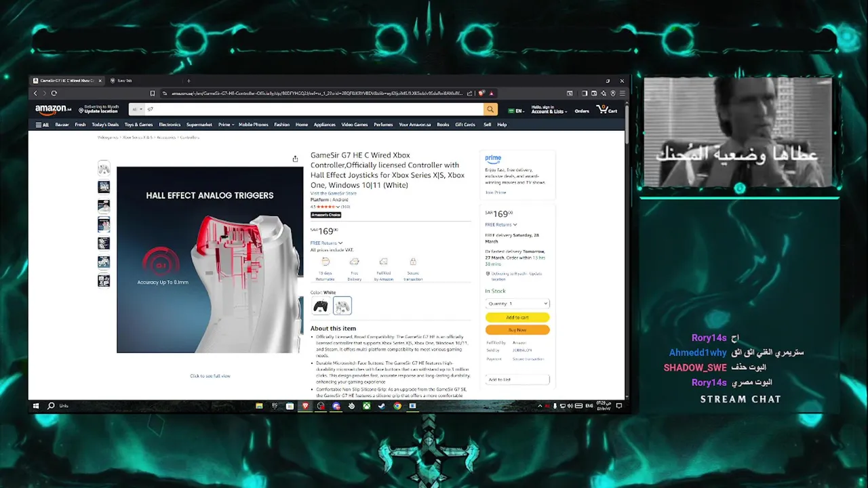The height and width of the screenshot is (488, 868).
Task: Expand FREE Returns in the buy box
Action: [x=501, y=224]
